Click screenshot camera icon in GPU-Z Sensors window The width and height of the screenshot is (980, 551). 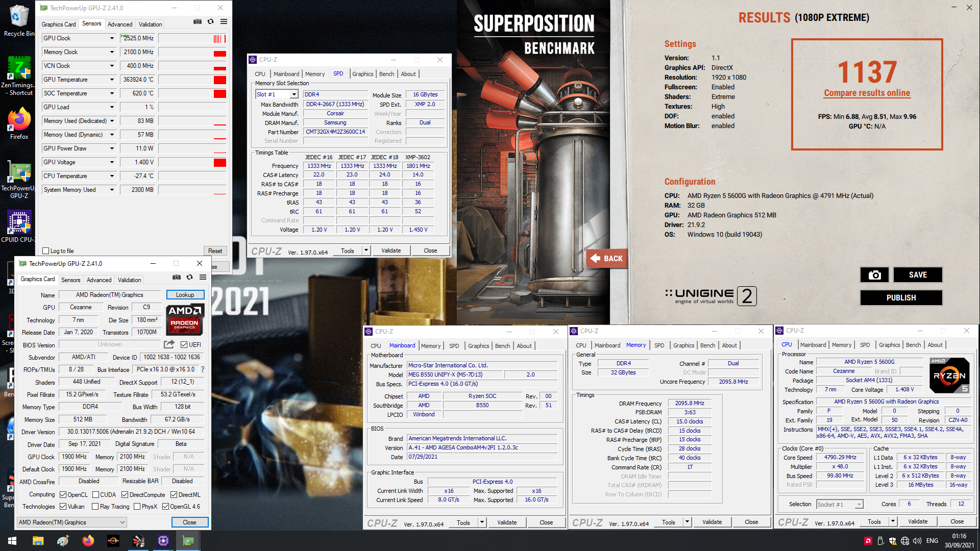[198, 22]
